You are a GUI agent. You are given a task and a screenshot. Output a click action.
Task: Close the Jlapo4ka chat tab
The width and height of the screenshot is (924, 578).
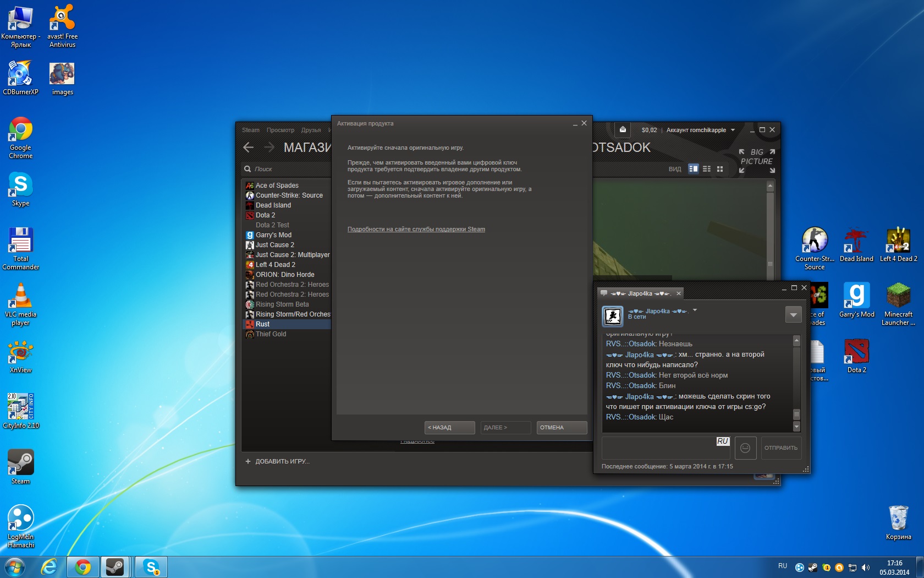[679, 293]
